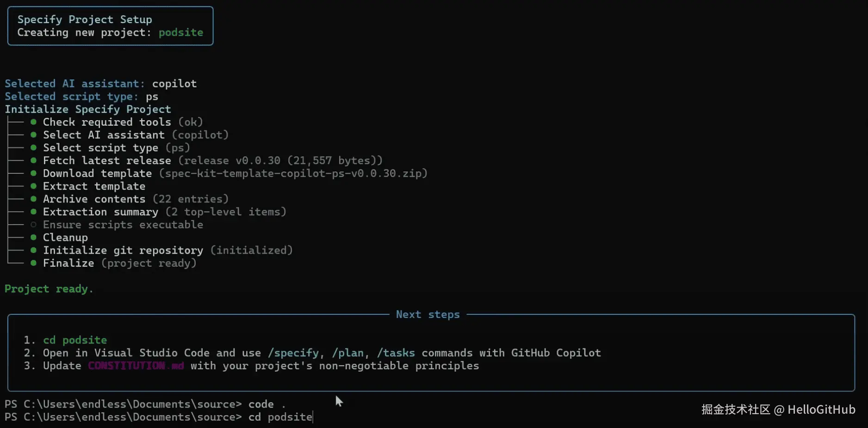Screen dimensions: 868x428
Task: Click the /tasks command text
Action: click(x=396, y=353)
